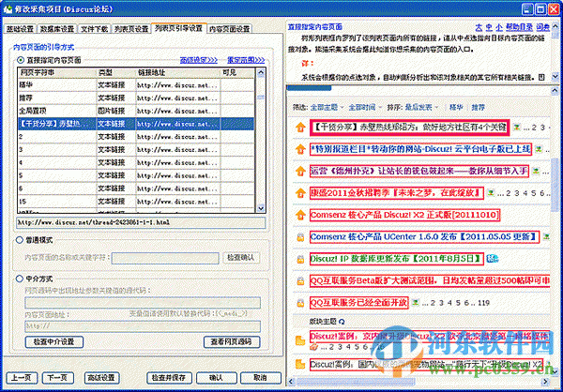Click the attachment icon after 康盛2011金秋招聘季 title
Screen dimensions: 563x392
(x=491, y=193)
